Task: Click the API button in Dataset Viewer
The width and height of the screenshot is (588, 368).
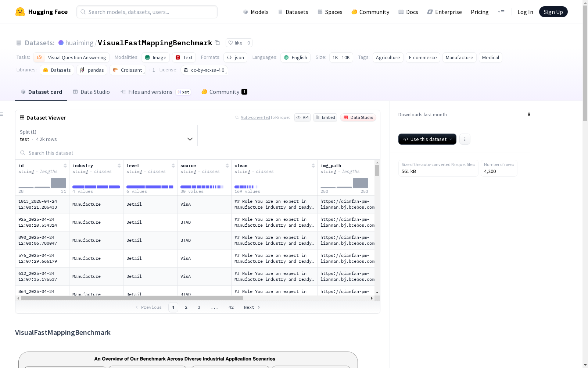Action: click(302, 117)
